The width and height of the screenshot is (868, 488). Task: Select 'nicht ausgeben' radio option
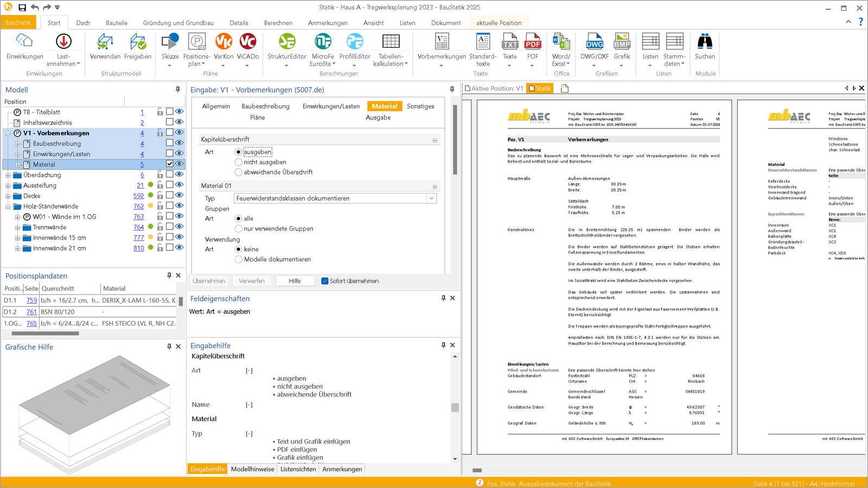click(x=238, y=162)
